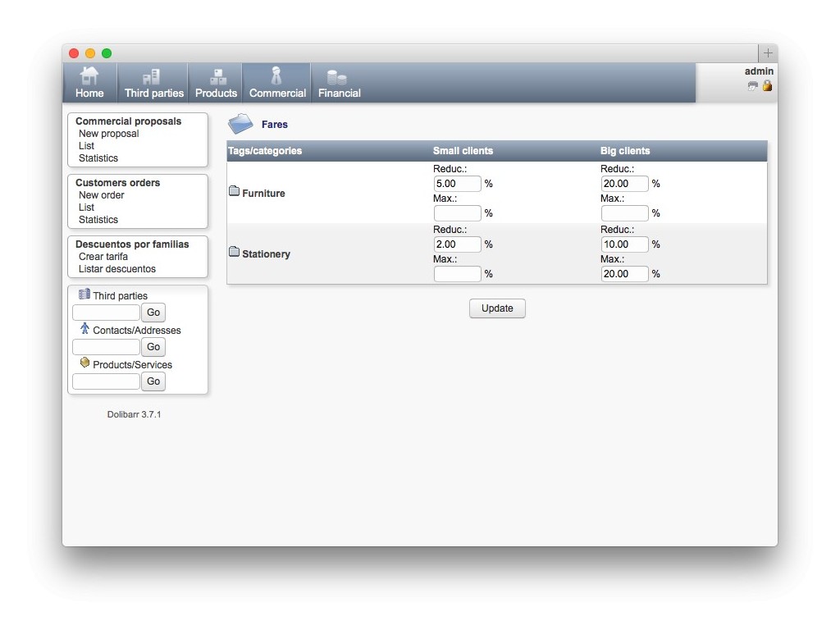Open the Commercial module icon

[x=276, y=75]
